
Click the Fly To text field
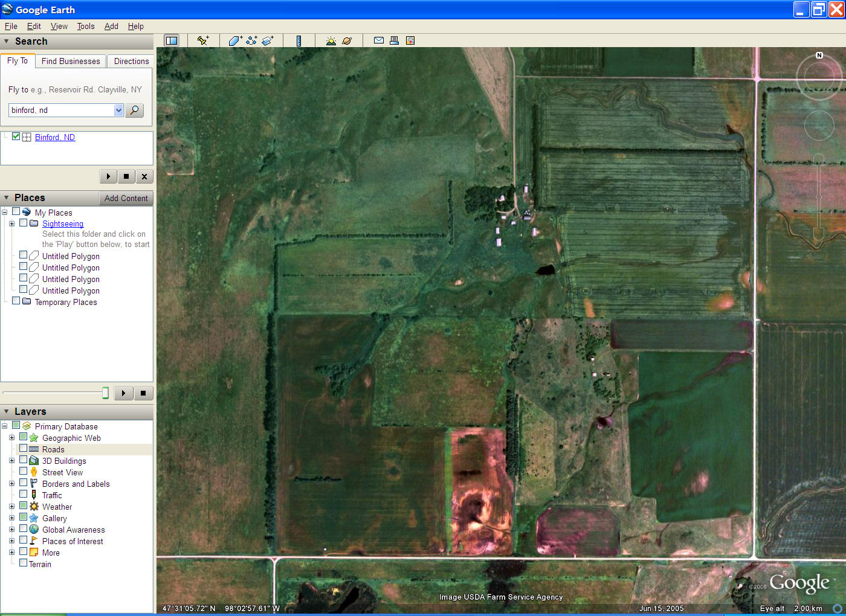[x=61, y=110]
